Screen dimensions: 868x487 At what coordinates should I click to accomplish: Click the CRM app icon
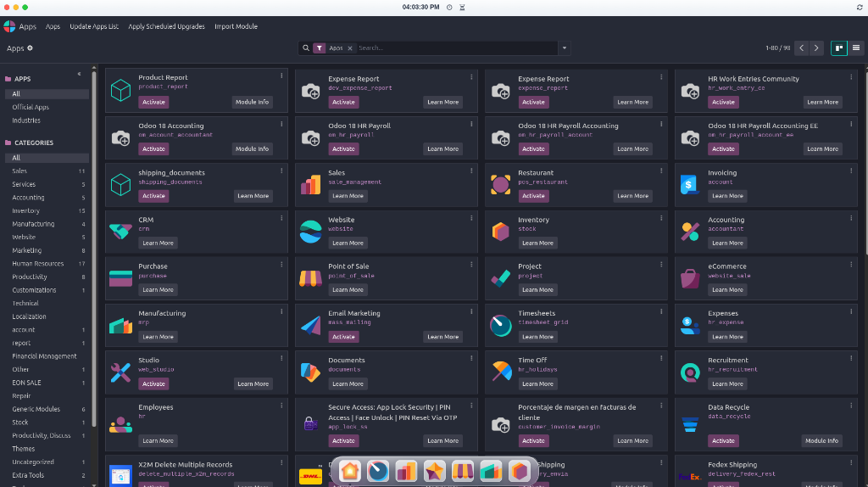click(120, 231)
